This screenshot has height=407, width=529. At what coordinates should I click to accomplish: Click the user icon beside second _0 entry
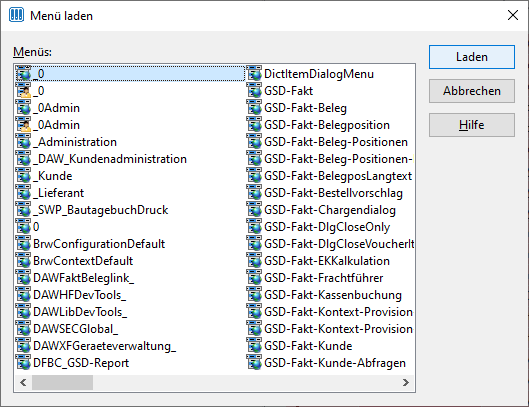(23, 90)
